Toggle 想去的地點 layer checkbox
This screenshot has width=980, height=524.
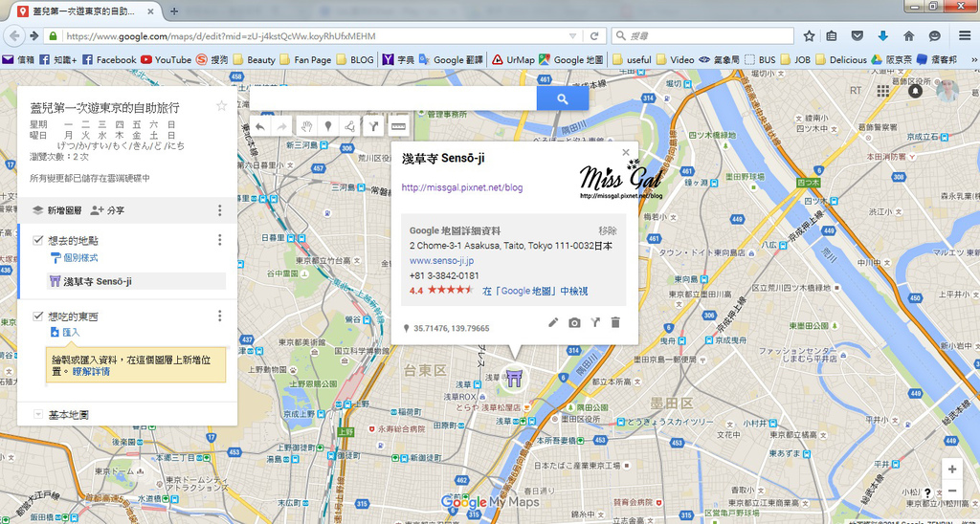point(37,240)
